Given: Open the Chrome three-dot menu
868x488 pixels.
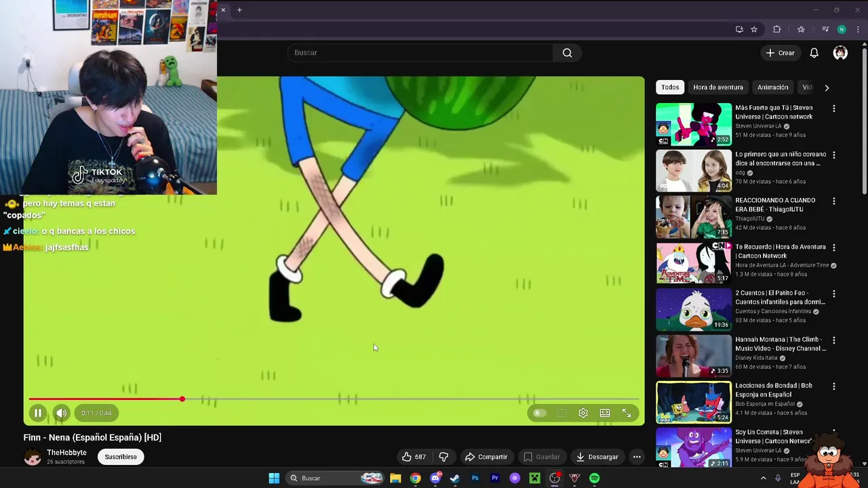Looking at the screenshot, I should 858,29.
